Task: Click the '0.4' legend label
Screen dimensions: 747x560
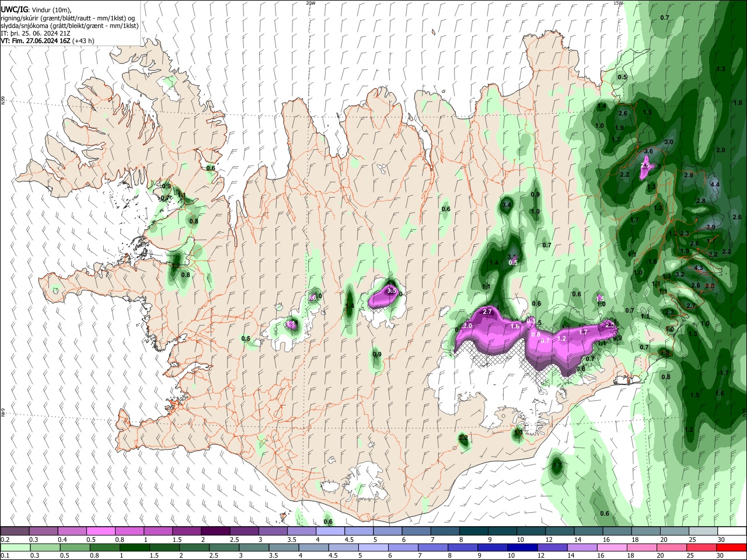Action: click(x=62, y=540)
